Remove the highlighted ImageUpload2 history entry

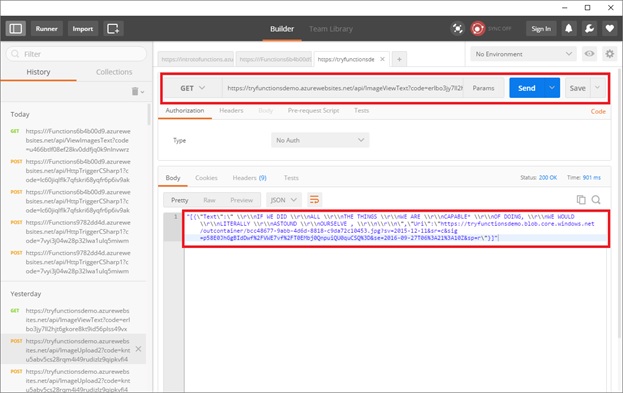pyautogui.click(x=138, y=349)
